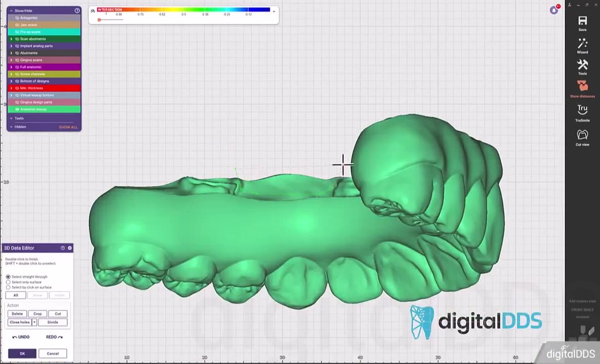Click the Cut action button
This screenshot has width=600, height=364.
(58, 314)
